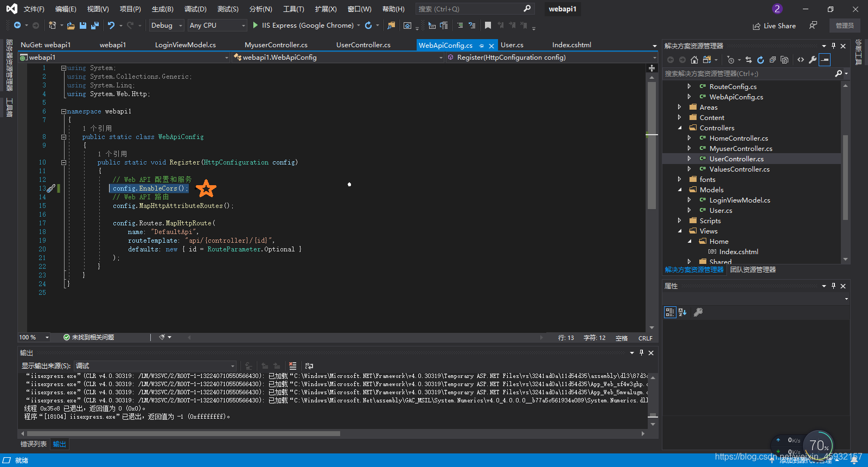Open the 调试(D) menu
Viewport: 868px width, 467px height.
195,9
